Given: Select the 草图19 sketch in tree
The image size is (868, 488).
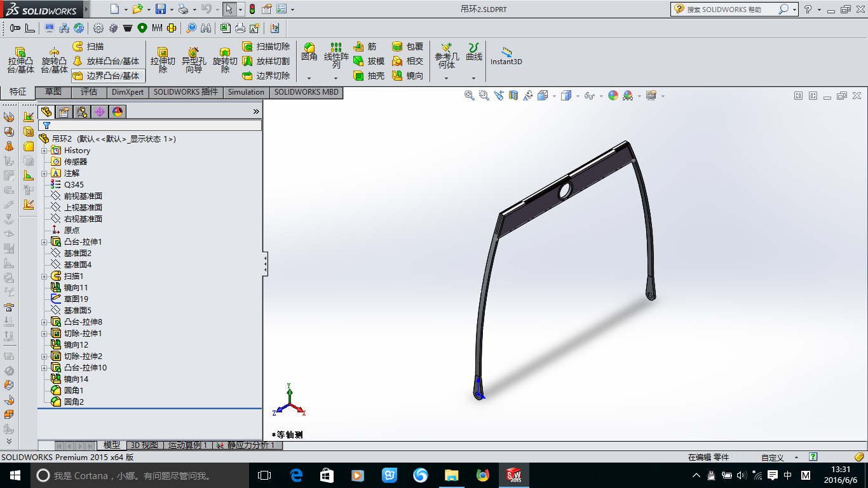Looking at the screenshot, I should pyautogui.click(x=69, y=299).
